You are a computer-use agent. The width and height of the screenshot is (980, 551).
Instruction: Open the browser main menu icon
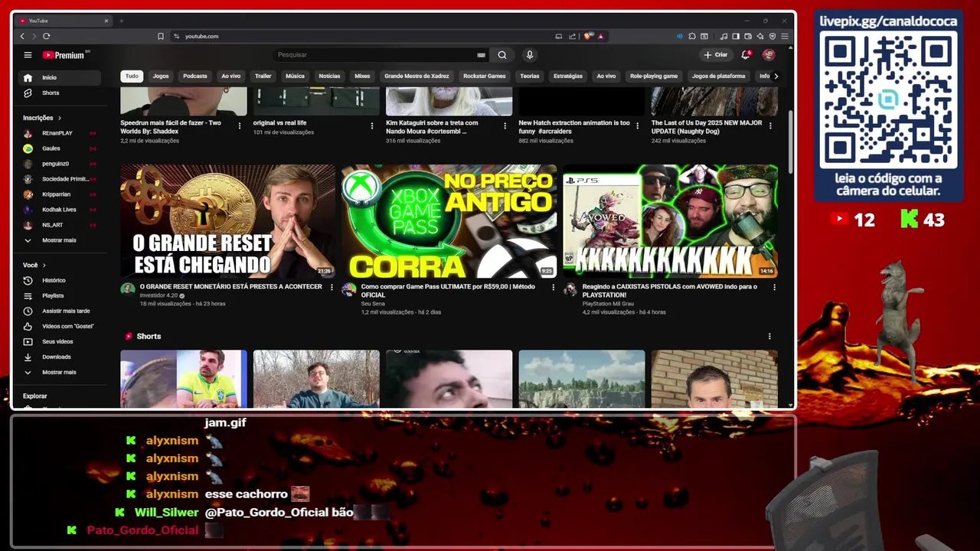785,36
